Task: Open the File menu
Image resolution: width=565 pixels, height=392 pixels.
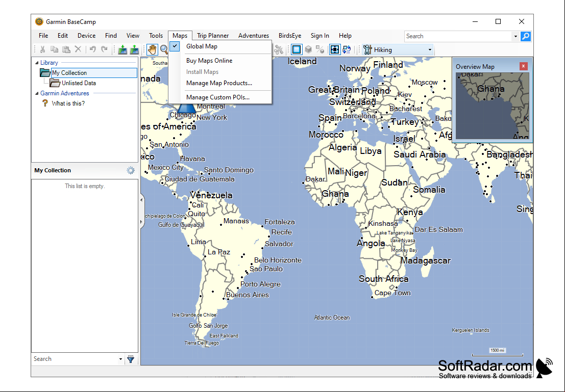Action: pos(43,36)
